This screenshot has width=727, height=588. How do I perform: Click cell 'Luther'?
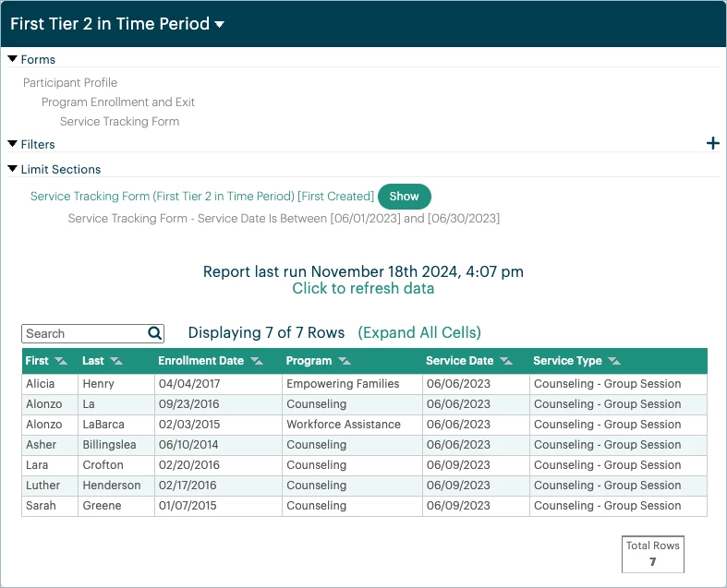50,486
